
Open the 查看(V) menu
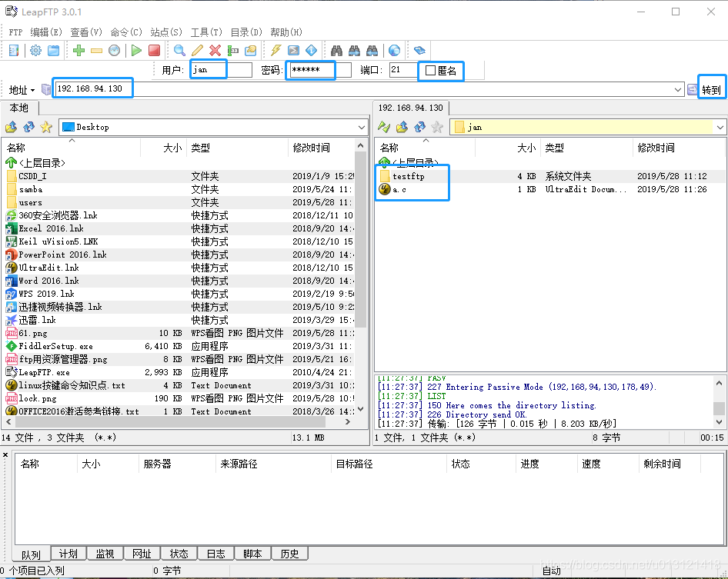tap(86, 32)
